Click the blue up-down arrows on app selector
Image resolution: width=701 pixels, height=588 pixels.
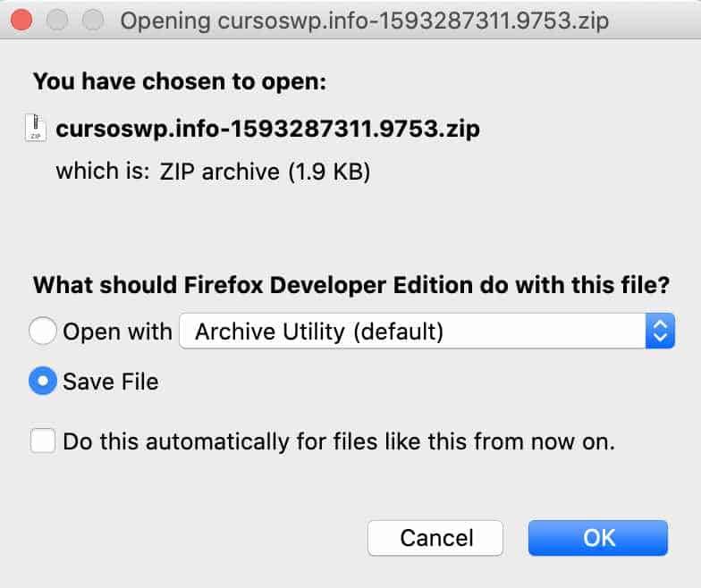coord(659,332)
